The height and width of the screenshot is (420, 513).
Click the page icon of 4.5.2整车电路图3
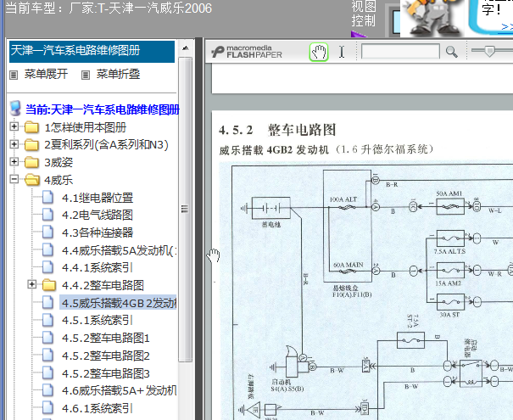click(47, 373)
